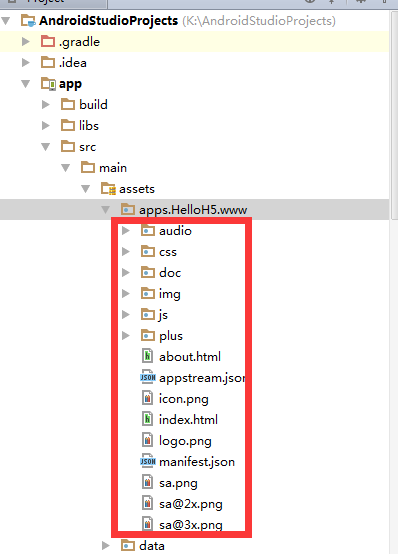Click the src folder icon

click(68, 146)
